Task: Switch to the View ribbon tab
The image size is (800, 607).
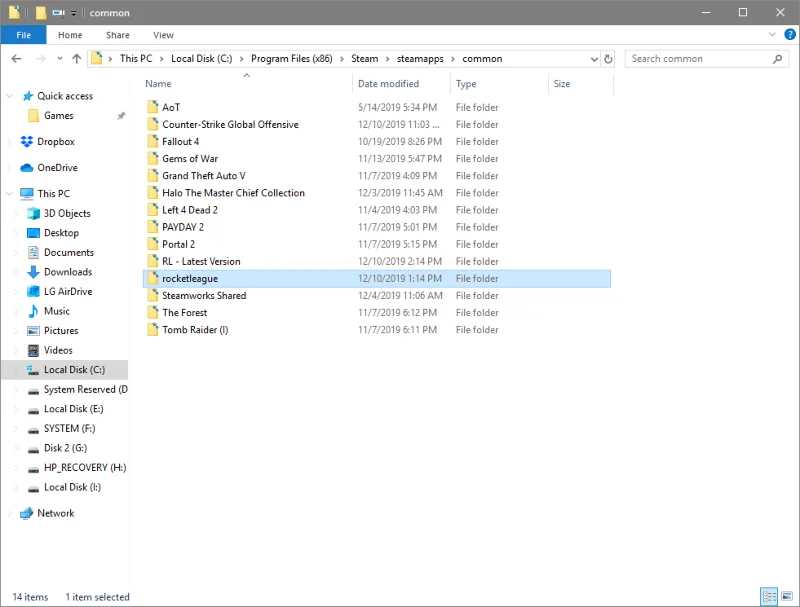Action: coord(163,35)
